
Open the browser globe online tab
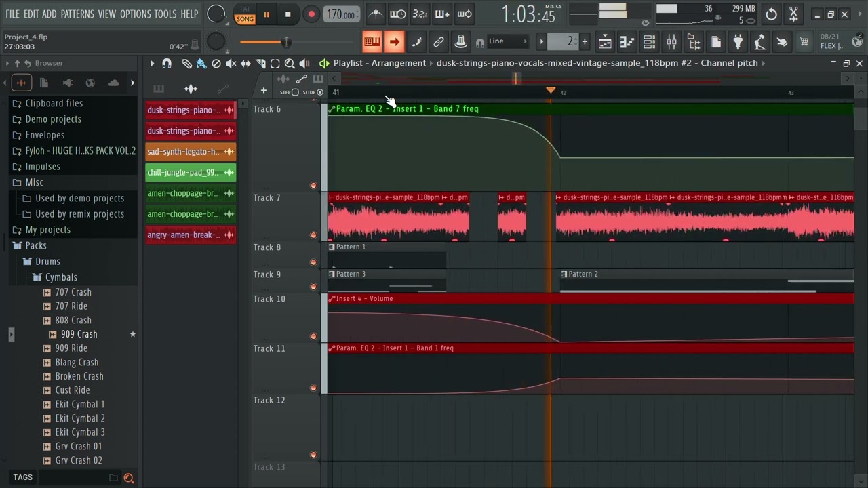coord(90,83)
